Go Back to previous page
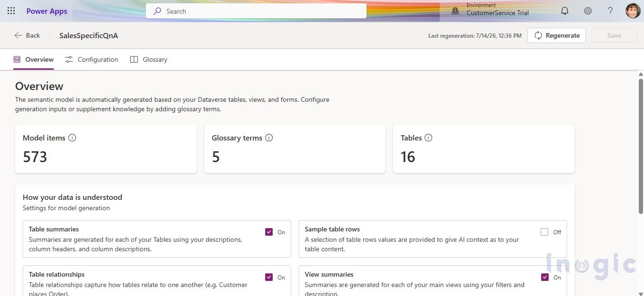This screenshot has width=644, height=296. (27, 35)
